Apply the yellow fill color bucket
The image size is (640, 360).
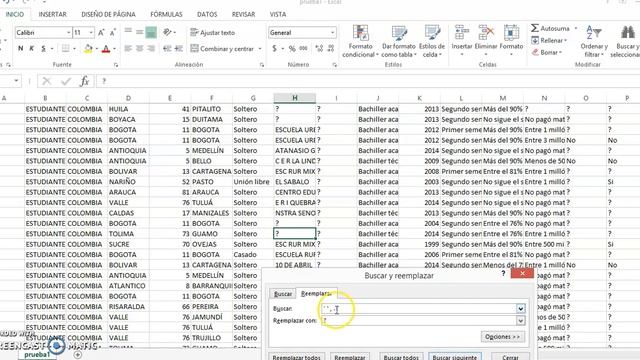point(88,49)
